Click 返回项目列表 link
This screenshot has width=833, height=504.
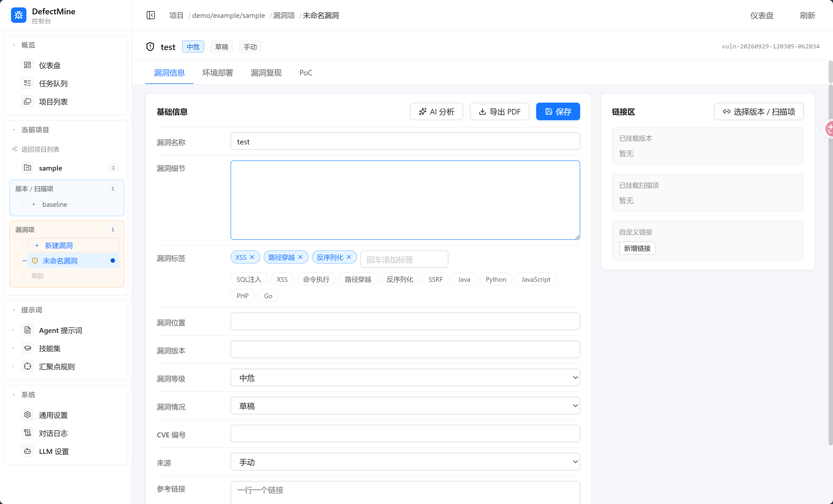click(40, 149)
